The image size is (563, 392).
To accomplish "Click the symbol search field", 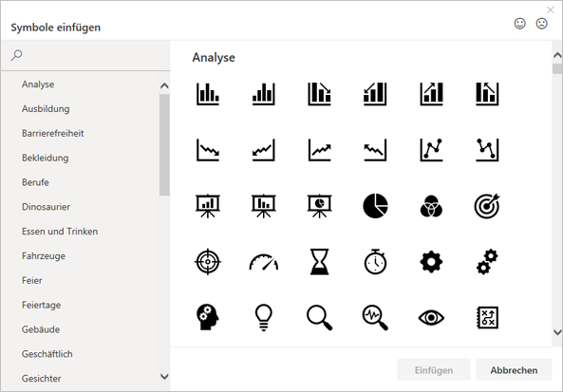I will coord(85,55).
